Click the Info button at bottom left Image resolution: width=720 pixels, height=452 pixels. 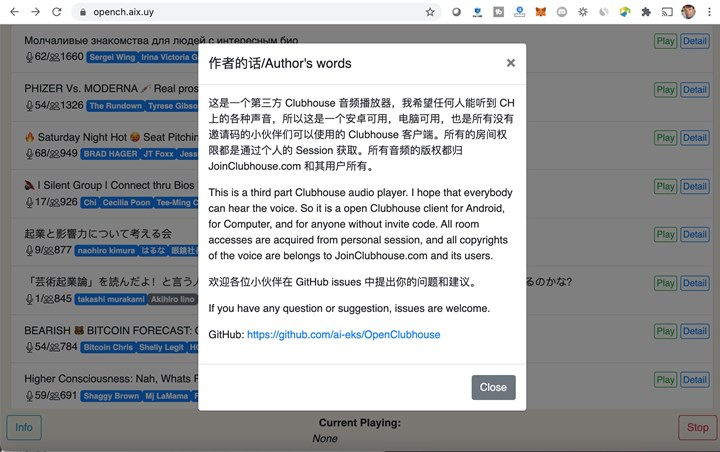coord(24,428)
